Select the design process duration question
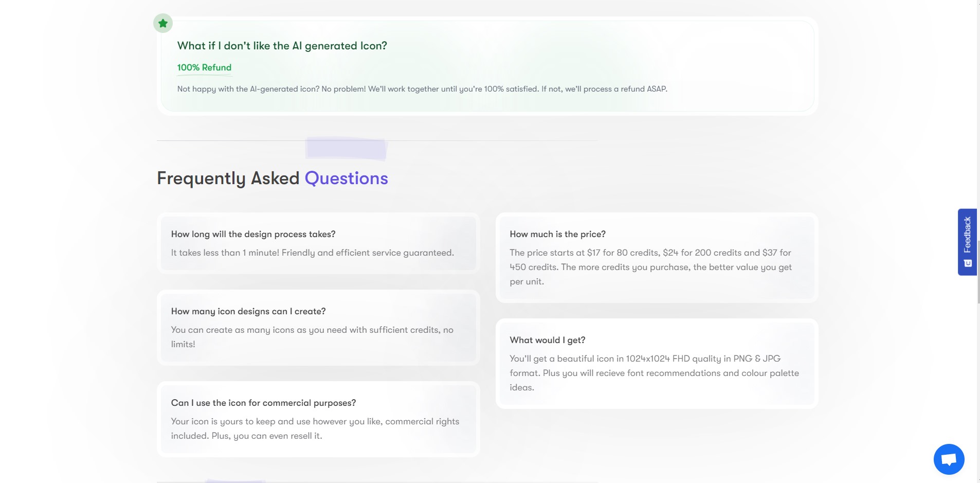Screen dimensions: 980x483 pyautogui.click(x=253, y=234)
